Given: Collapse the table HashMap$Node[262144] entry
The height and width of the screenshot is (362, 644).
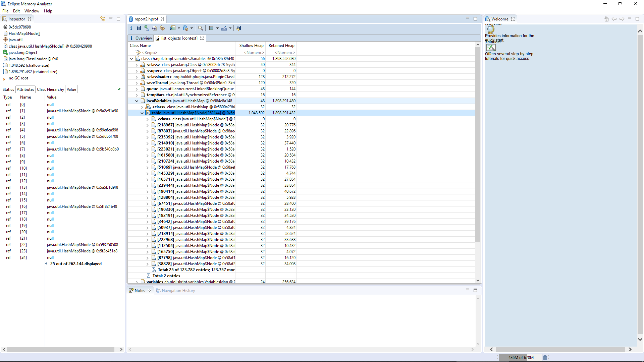Looking at the screenshot, I should point(142,113).
